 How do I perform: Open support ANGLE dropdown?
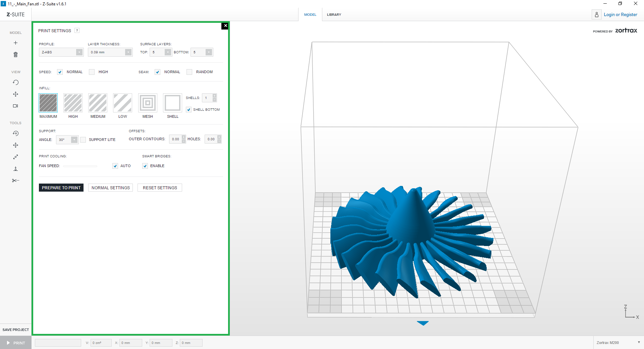tap(67, 140)
